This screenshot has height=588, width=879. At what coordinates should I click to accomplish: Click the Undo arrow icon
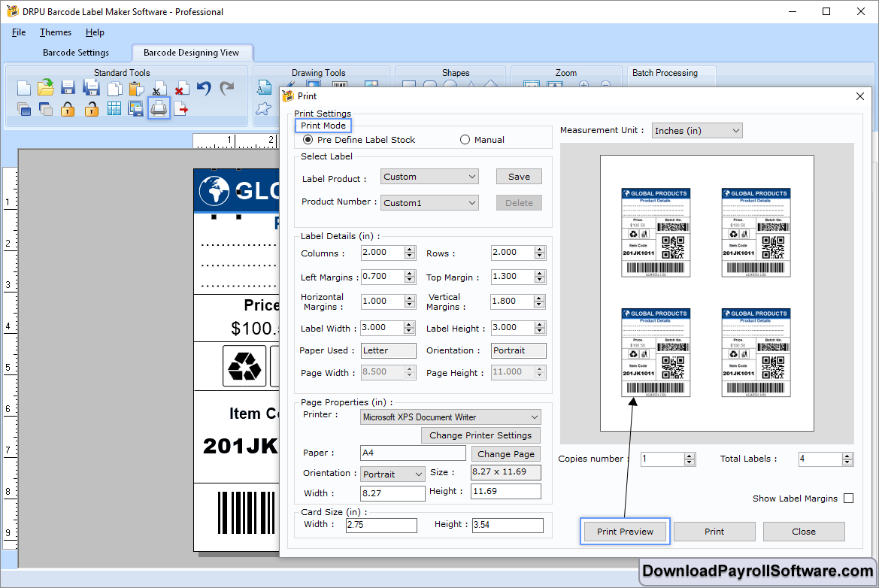pyautogui.click(x=204, y=88)
